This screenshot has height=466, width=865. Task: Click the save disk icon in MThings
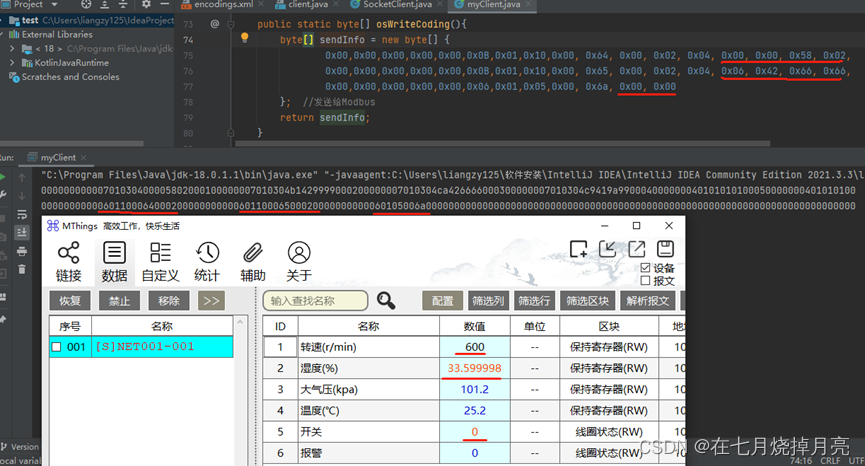665,249
